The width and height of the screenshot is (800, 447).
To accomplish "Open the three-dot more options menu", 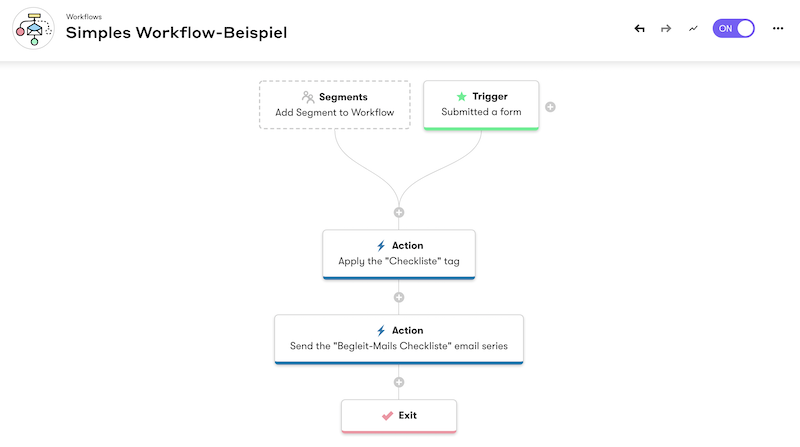I will click(x=778, y=29).
